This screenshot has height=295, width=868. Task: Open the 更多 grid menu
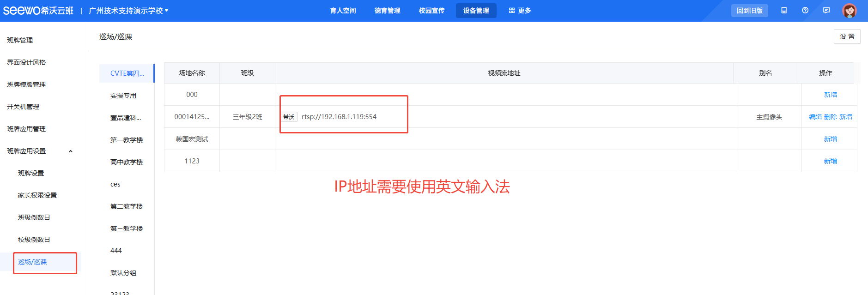click(x=520, y=11)
